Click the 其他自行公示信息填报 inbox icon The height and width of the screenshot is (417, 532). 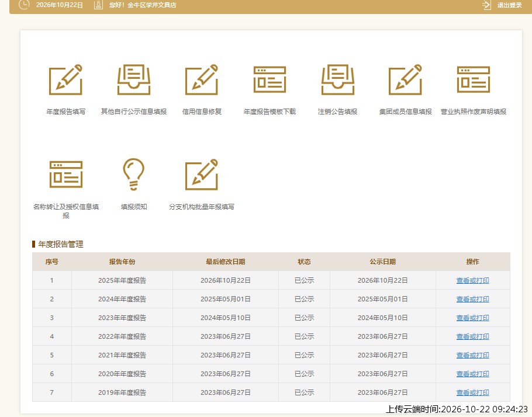tap(134, 79)
